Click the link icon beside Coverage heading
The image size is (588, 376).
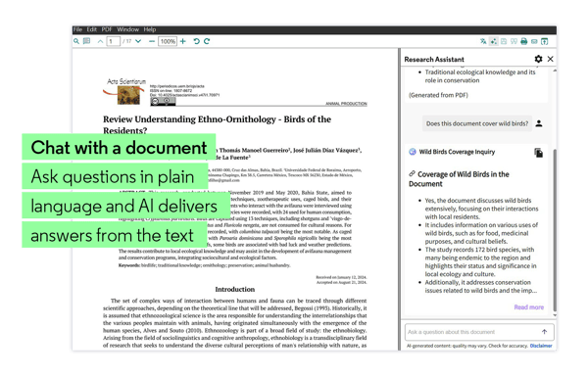[x=413, y=173]
